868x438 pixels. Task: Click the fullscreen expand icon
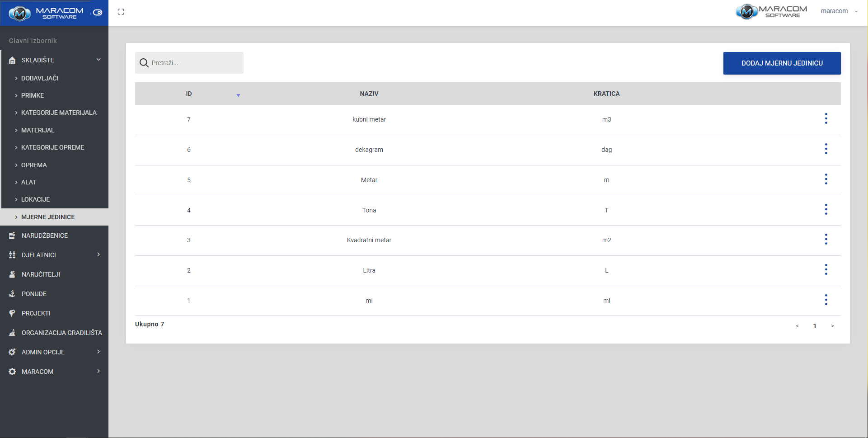[121, 12]
